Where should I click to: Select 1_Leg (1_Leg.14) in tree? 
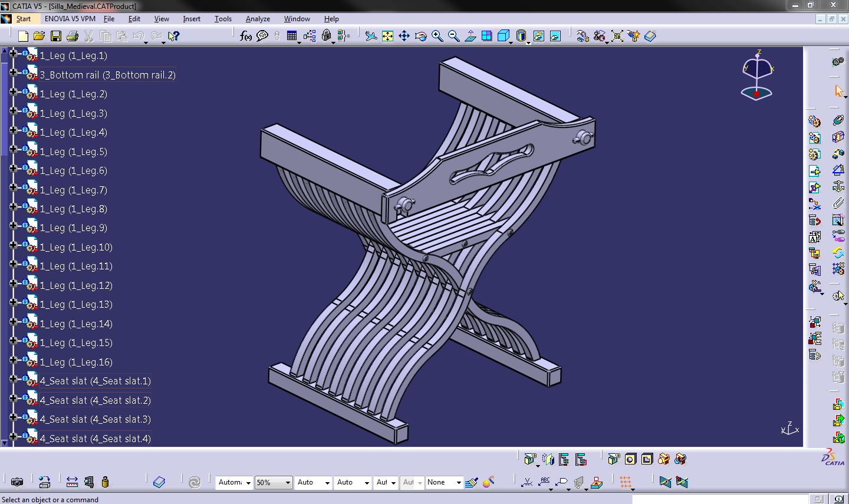click(76, 324)
